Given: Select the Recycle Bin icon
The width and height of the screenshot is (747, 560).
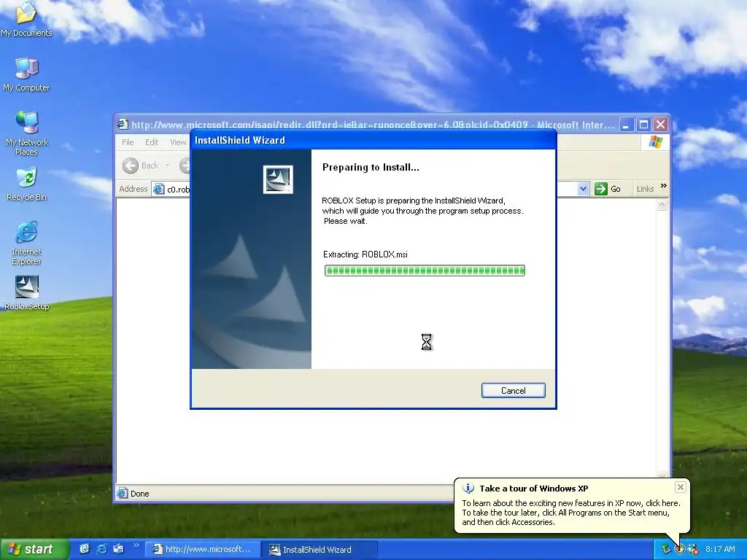Looking at the screenshot, I should (x=26, y=184).
